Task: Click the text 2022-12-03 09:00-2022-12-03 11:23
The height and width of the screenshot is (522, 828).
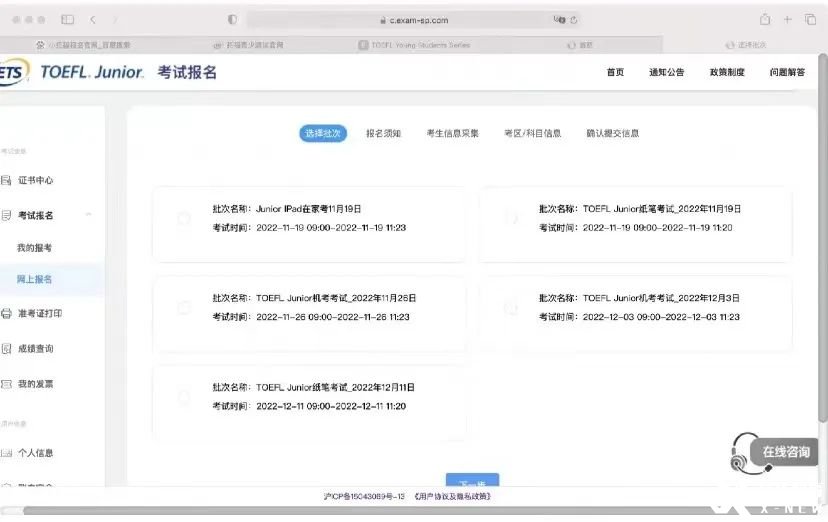Action: point(661,317)
